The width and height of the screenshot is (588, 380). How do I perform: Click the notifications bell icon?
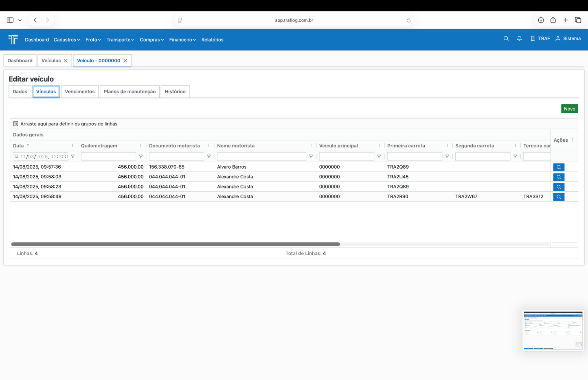coord(519,38)
